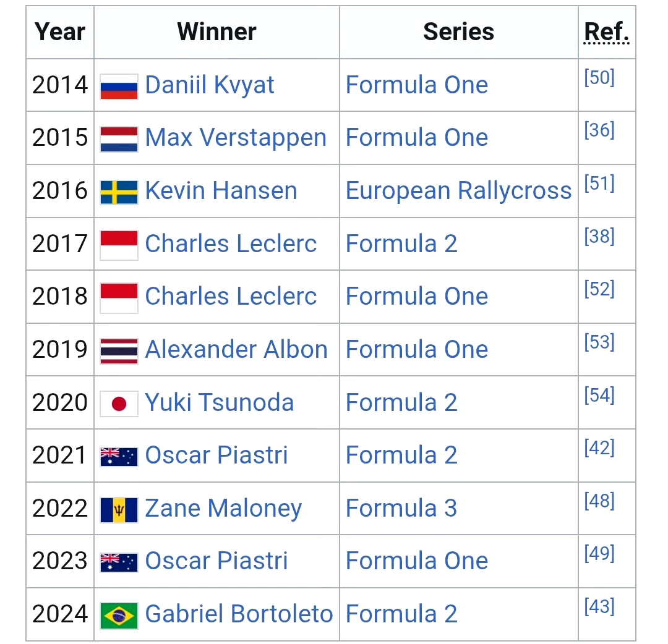Open the Daniil Kvyat link

pyautogui.click(x=210, y=85)
